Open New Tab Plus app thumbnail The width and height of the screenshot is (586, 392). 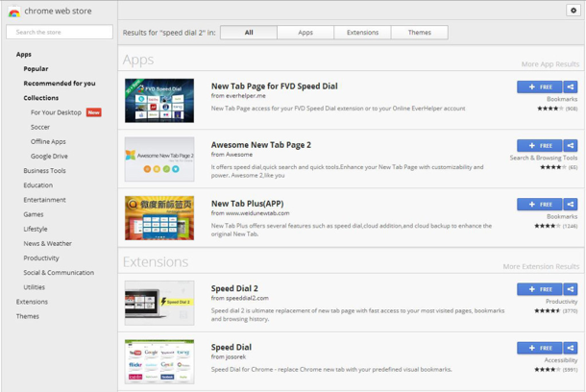tap(159, 218)
